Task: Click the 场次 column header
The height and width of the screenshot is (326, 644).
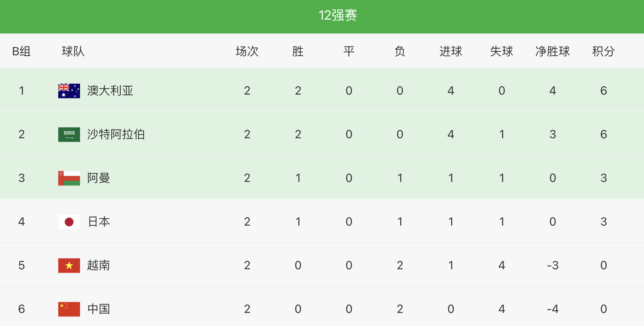Action: (247, 51)
